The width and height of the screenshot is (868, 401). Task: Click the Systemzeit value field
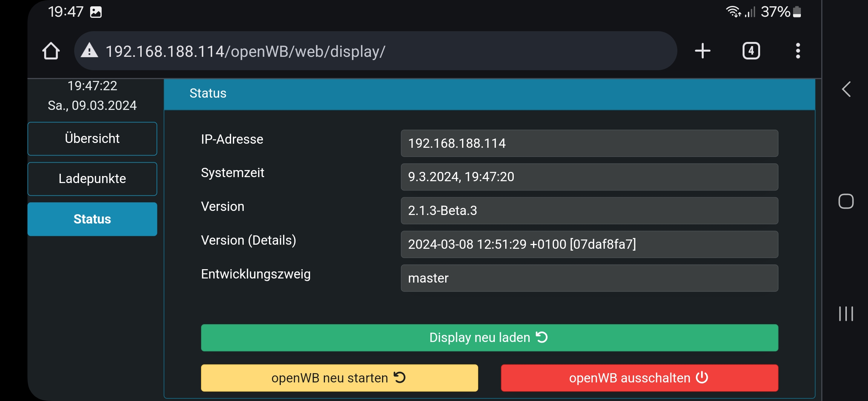coord(589,177)
